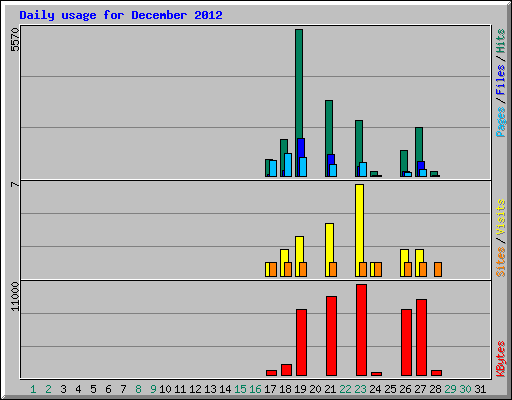
Task: Select the red KBytes bar for day 21
Action: click(331, 336)
